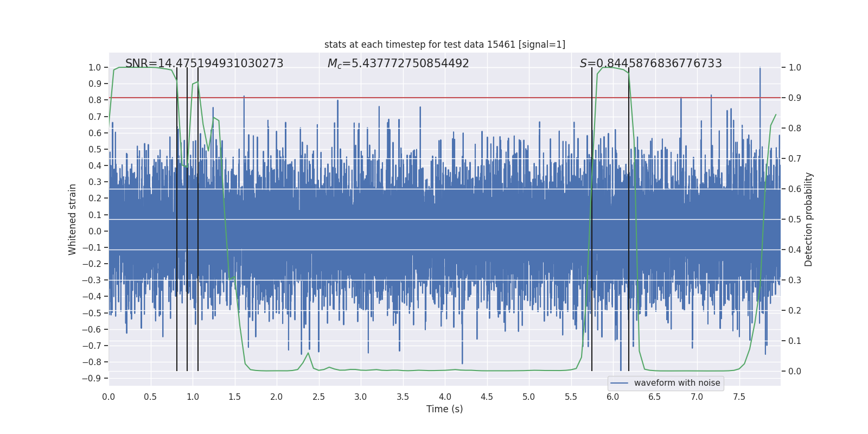Click the SNR value annotation text
This screenshot has height=434, width=868.
[x=204, y=63]
